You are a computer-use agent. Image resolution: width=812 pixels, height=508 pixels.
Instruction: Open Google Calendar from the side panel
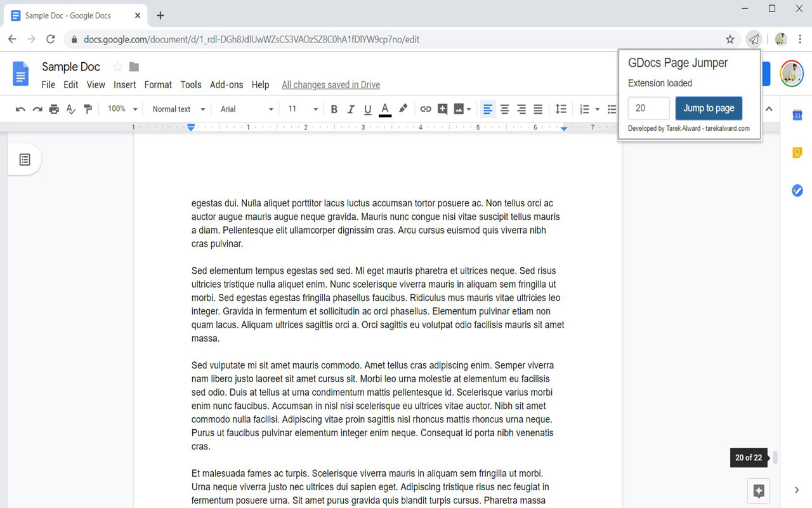797,115
